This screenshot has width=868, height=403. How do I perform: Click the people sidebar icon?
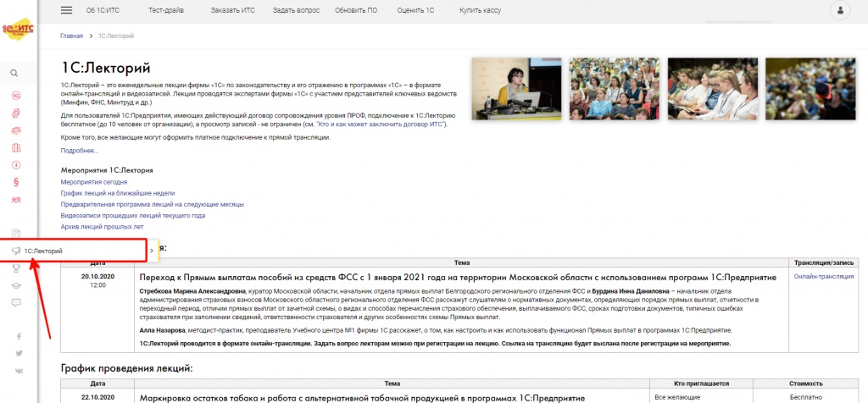(x=16, y=200)
